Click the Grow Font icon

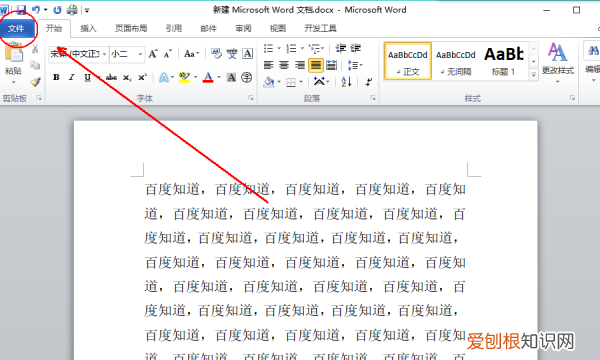point(153,54)
